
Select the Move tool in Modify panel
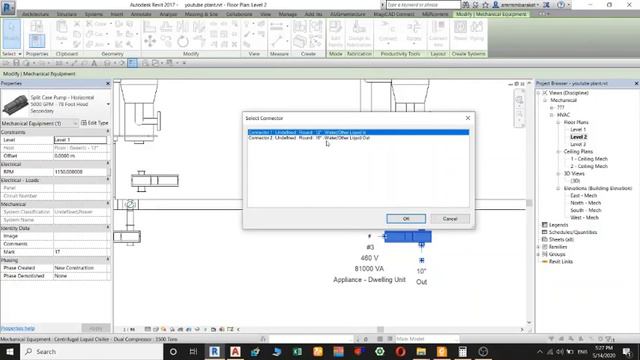tap(150, 41)
